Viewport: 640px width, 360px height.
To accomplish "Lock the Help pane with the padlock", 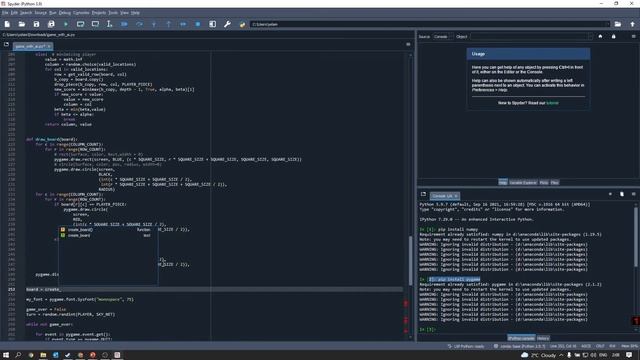I will 613,36.
